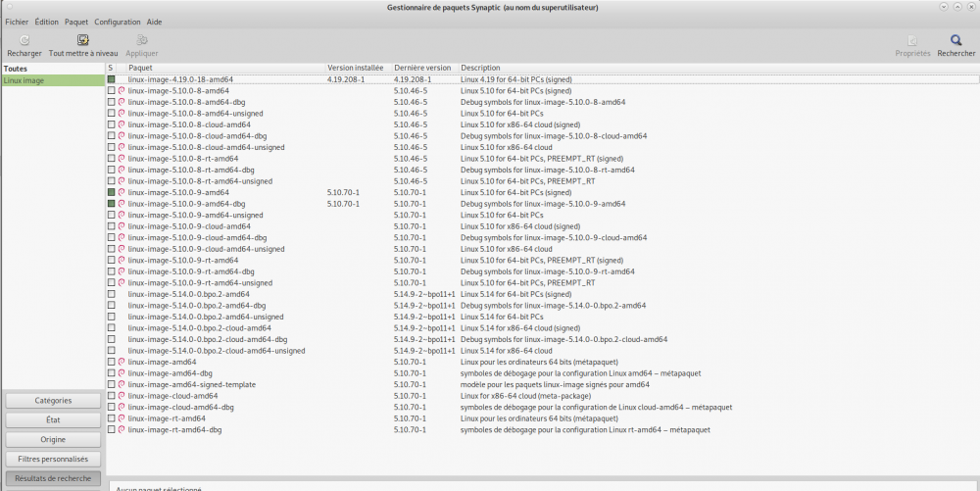Click Debian logo beside linux-image-5.10.0-8-amd64
Image resolution: width=980 pixels, height=491 pixels.
pyautogui.click(x=122, y=90)
